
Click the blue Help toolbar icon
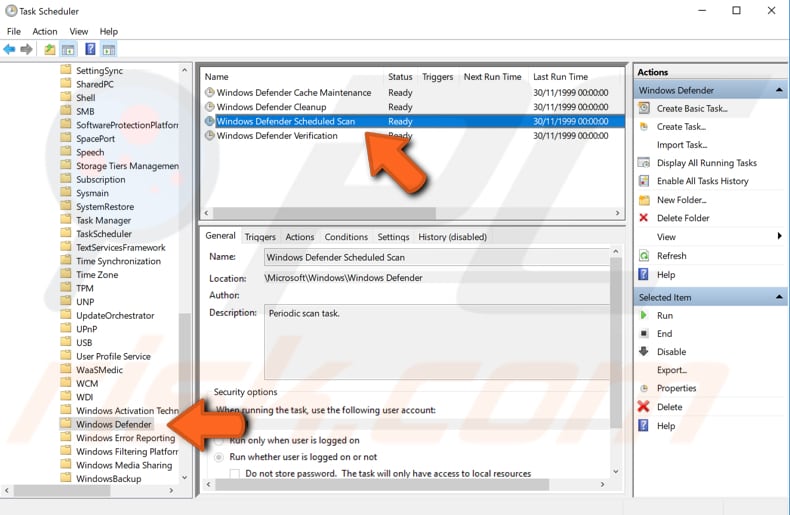point(90,49)
